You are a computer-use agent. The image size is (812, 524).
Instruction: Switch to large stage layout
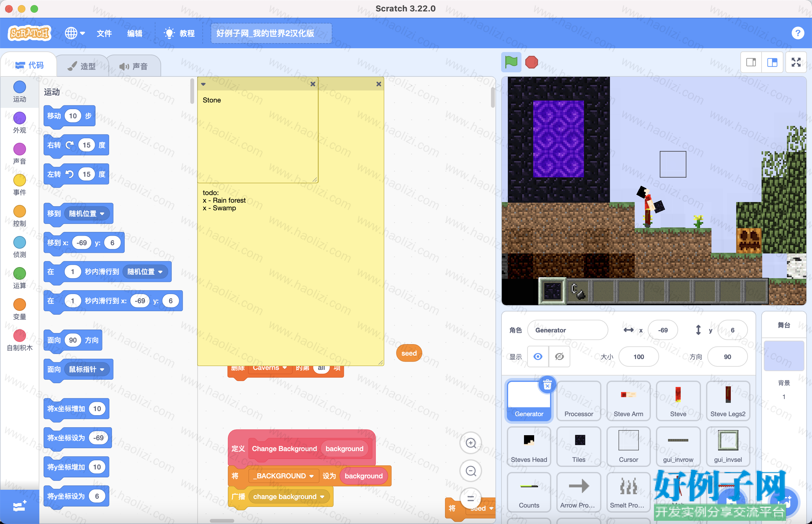772,62
